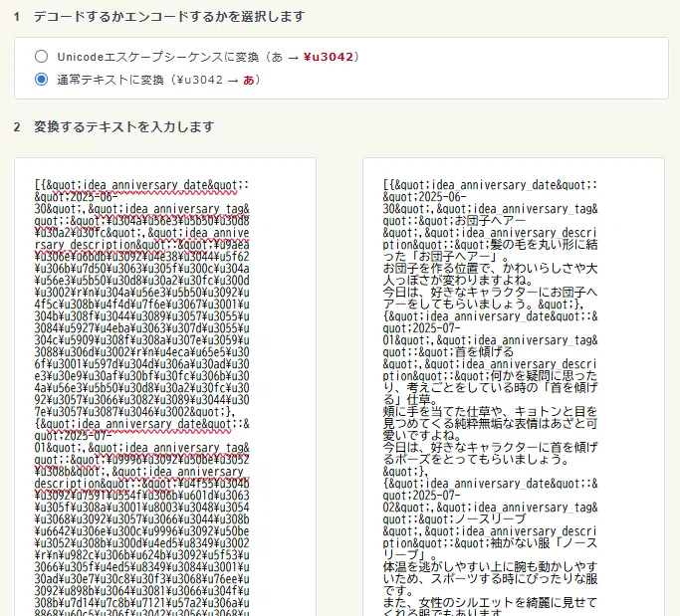Click the left input text area with escaped text

click(165, 387)
